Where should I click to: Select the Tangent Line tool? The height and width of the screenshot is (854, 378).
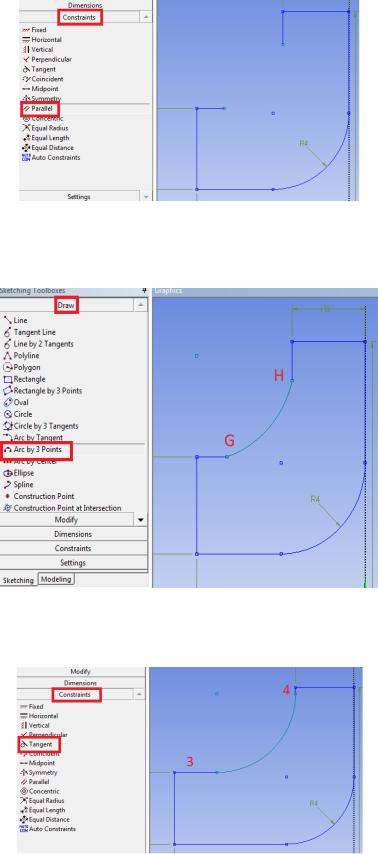point(29,332)
